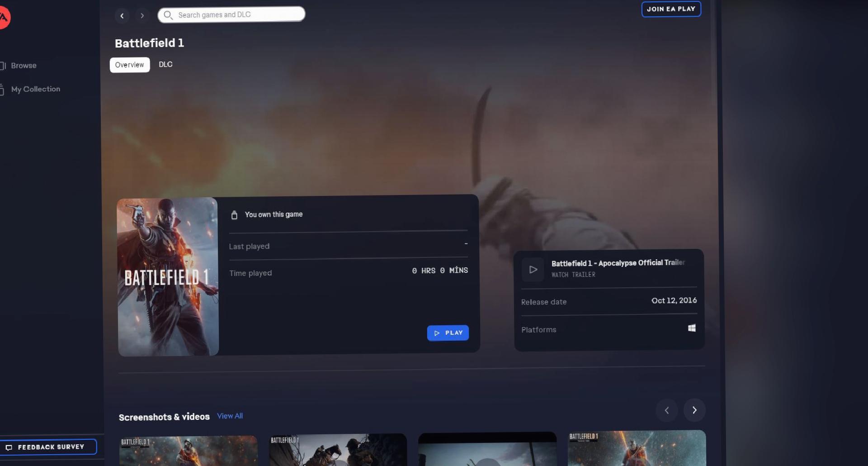Click the 'Oct 12, 2016' release date
This screenshot has width=868, height=466.
click(674, 300)
